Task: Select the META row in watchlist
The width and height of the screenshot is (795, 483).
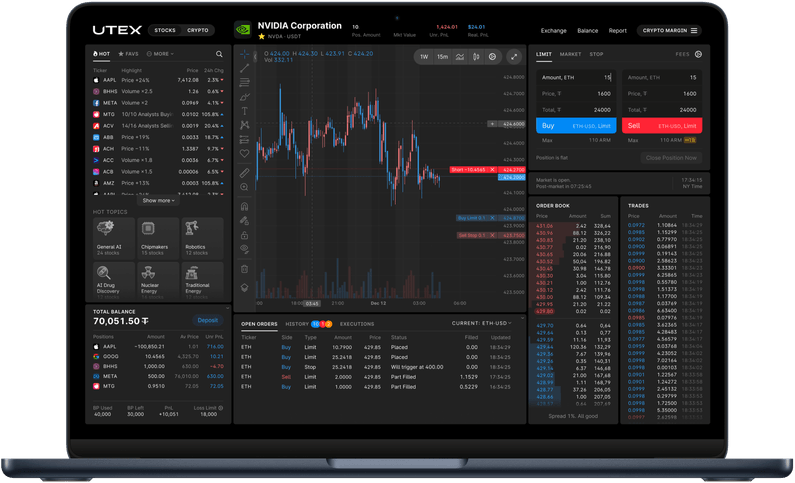Action: pyautogui.click(x=158, y=103)
